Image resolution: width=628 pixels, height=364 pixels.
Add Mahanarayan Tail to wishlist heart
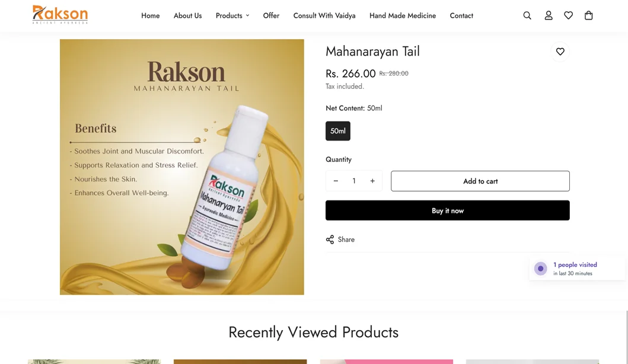(560, 52)
